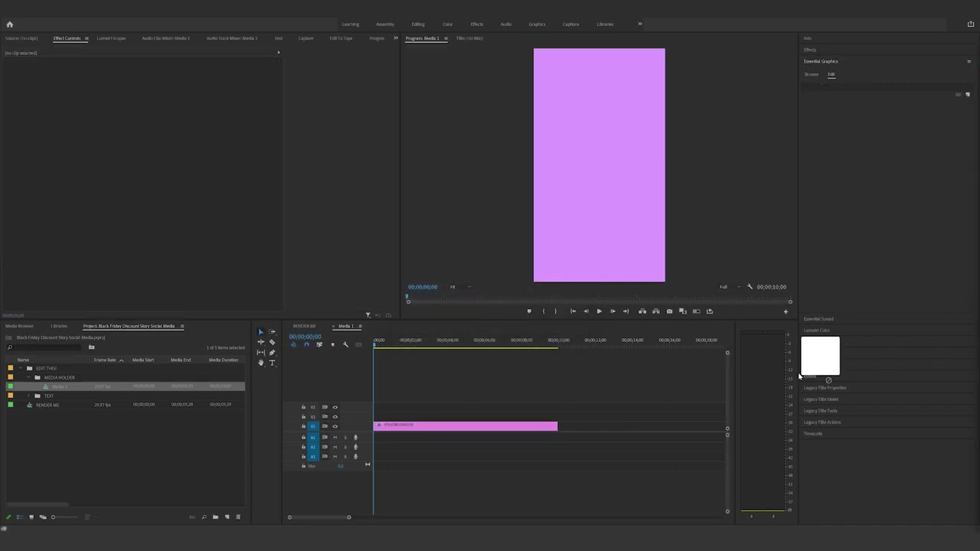Open the Legacy Title Properties panel
Viewport: 980px width, 551px height.
click(x=825, y=388)
